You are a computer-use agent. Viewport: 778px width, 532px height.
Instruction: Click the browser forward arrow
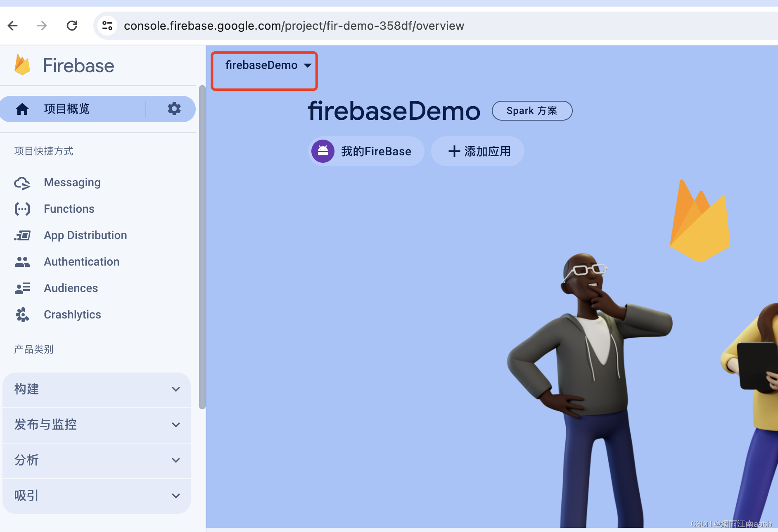pyautogui.click(x=42, y=26)
